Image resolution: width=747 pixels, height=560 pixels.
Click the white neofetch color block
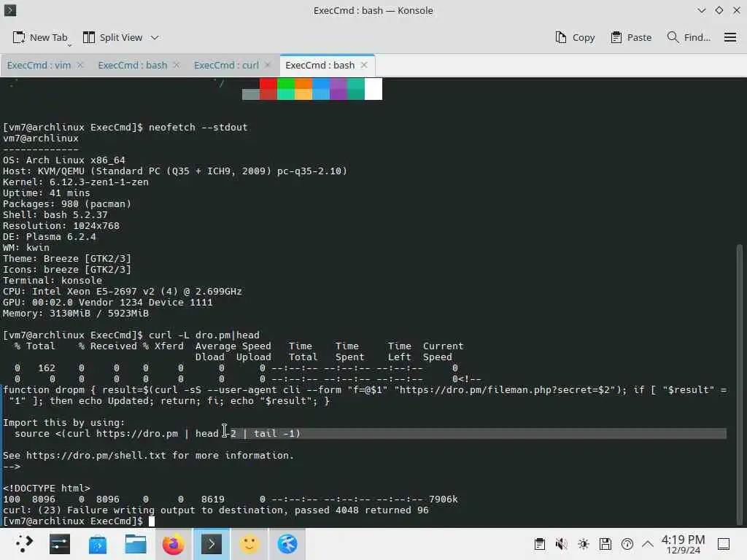(373, 89)
